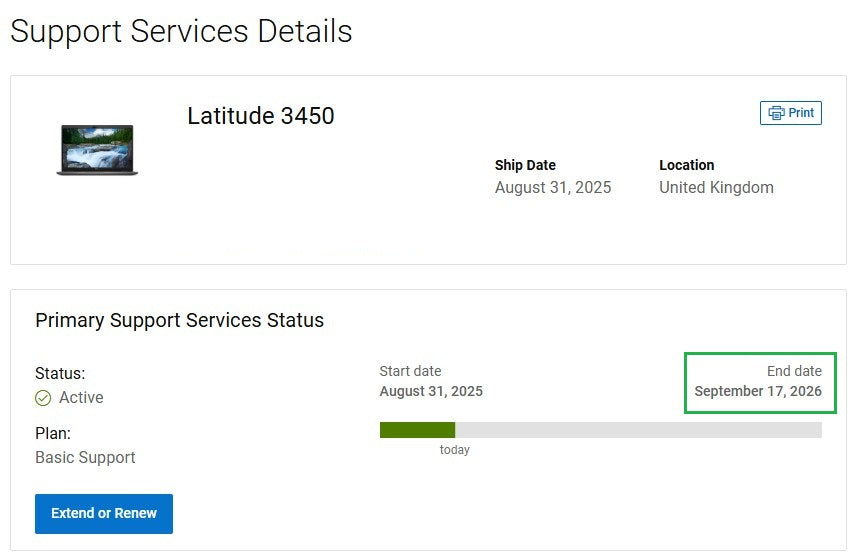Click the gray remaining portion of the support bar
Viewport: 858px width, 559px height.
(638, 430)
